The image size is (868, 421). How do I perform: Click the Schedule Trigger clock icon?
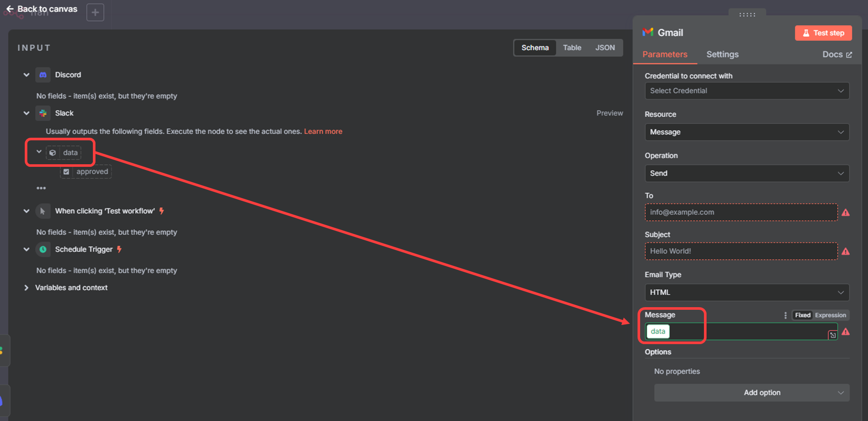click(x=43, y=249)
